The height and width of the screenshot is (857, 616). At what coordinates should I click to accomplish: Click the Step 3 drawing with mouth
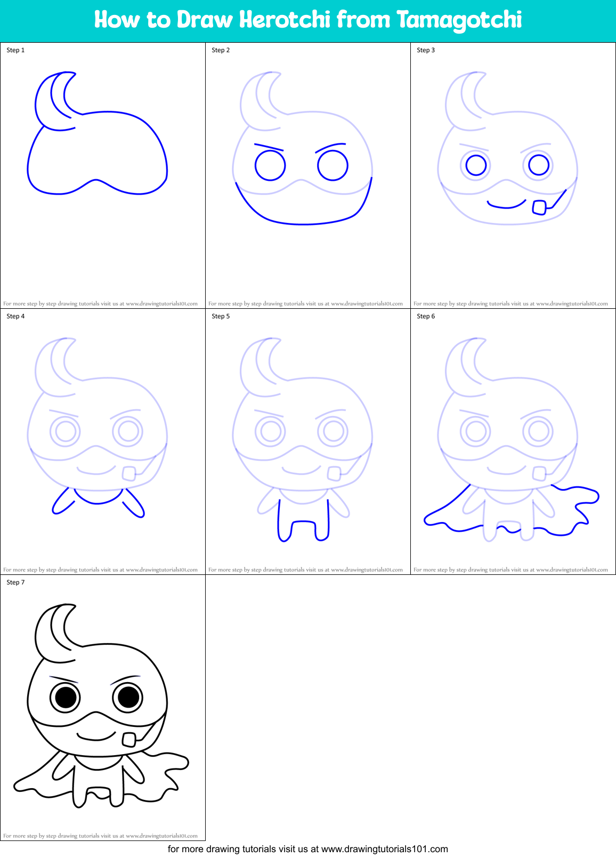(x=507, y=148)
